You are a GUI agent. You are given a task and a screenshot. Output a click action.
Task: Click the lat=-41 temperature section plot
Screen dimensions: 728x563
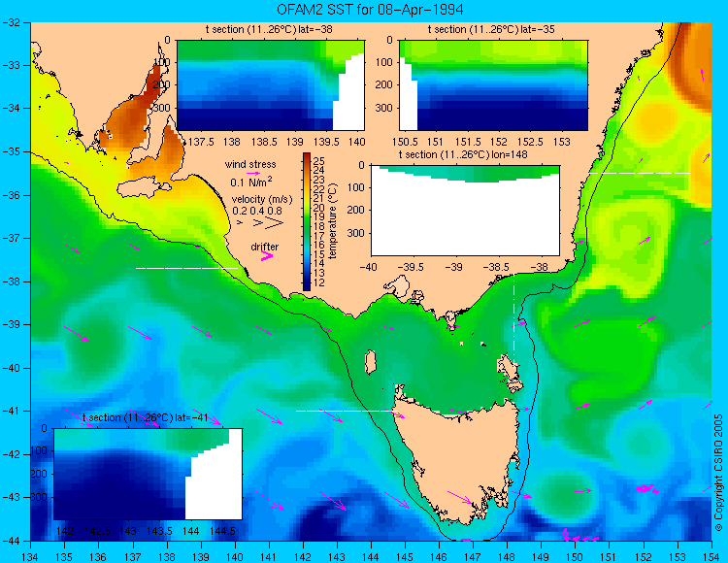(x=149, y=475)
